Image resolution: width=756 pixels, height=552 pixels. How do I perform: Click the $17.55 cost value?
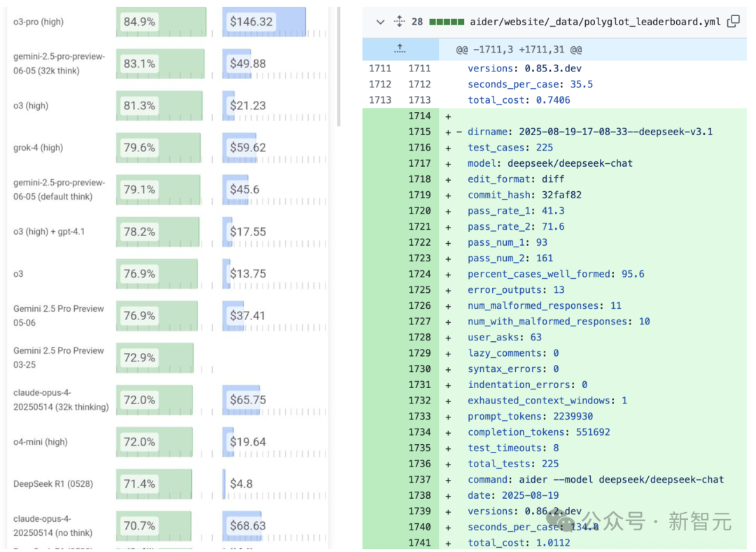tap(248, 232)
